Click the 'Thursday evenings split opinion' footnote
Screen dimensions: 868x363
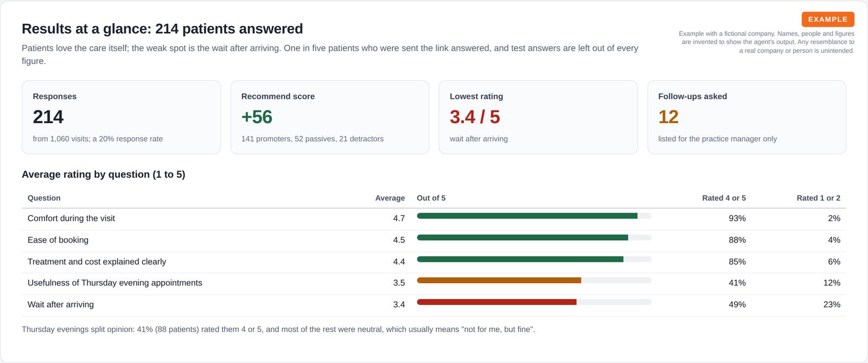278,329
